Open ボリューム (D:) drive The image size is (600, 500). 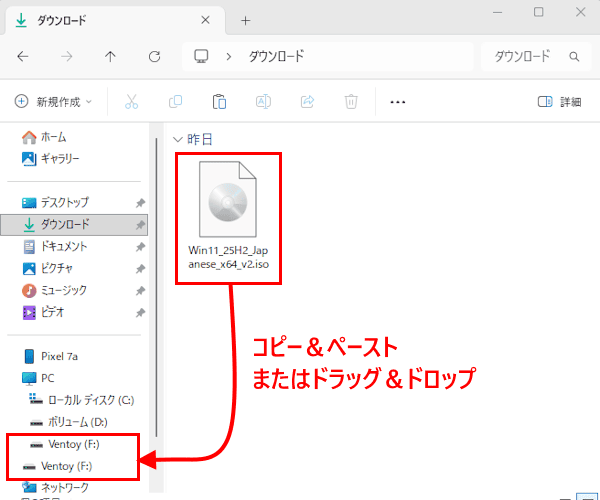69,422
